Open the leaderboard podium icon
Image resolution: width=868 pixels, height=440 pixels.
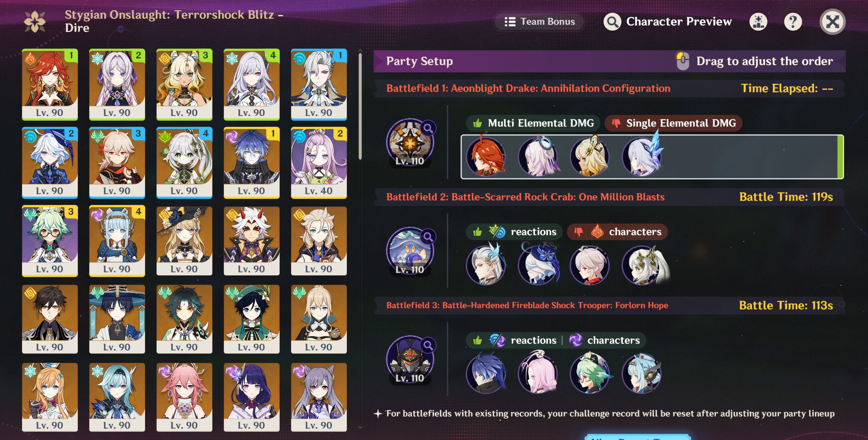[758, 22]
